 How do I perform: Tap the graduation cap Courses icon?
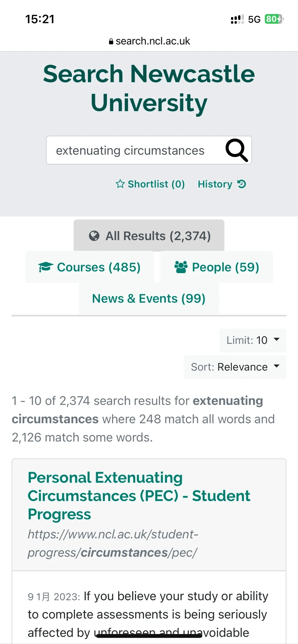46,267
